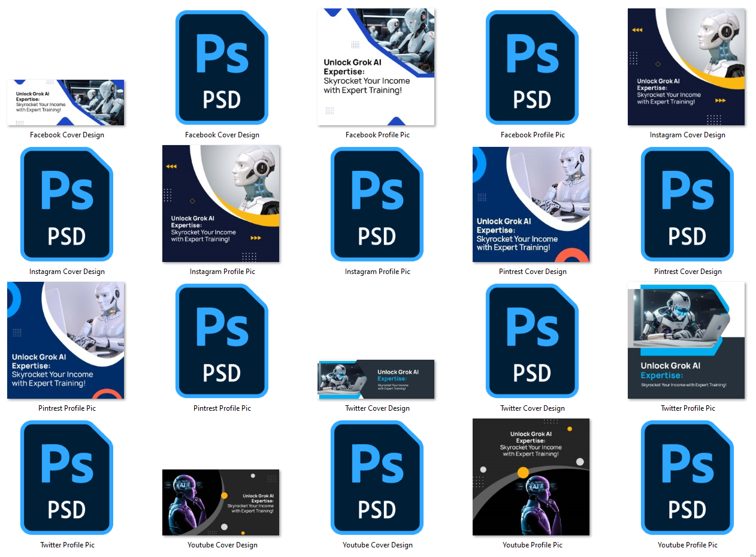The height and width of the screenshot is (557, 756).
Task: Select the Instagram Cover Design image preview
Action: click(x=687, y=67)
